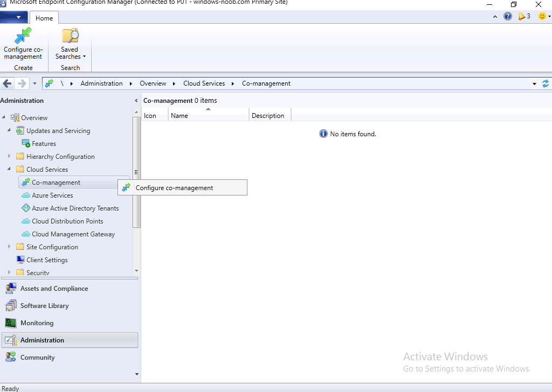Click the tree scrollbar down arrow

coord(136,271)
